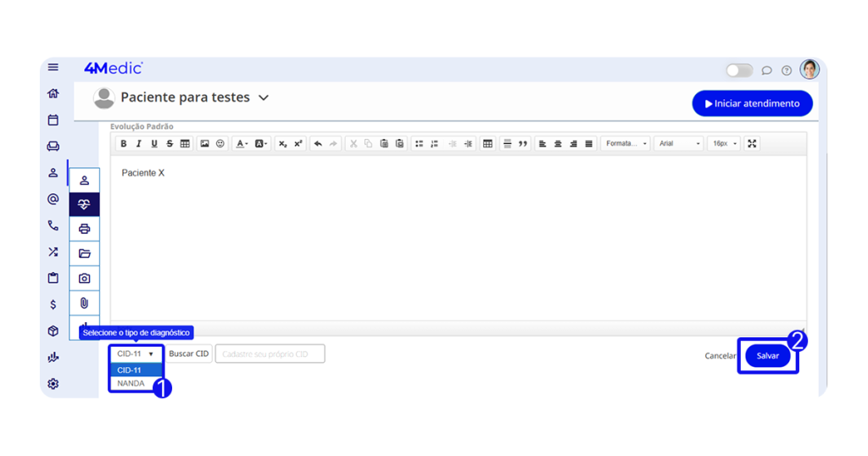The height and width of the screenshot is (456, 868).
Task: Expand the patient name chevron
Action: [264, 98]
